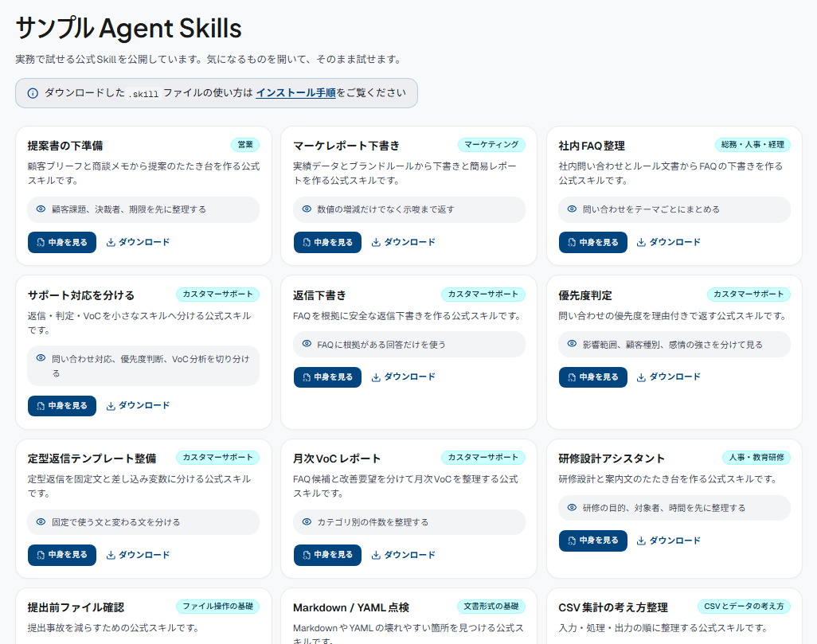Download the サポート対応を分ける skill
Screen dimensions: 817x644
coord(138,405)
